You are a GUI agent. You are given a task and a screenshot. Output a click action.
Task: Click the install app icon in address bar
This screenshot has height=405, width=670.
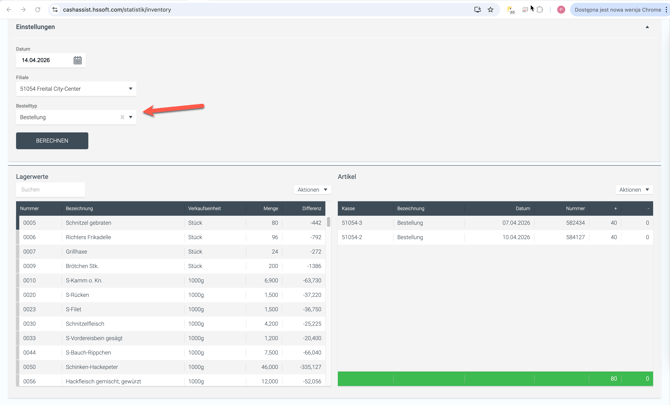tap(477, 9)
